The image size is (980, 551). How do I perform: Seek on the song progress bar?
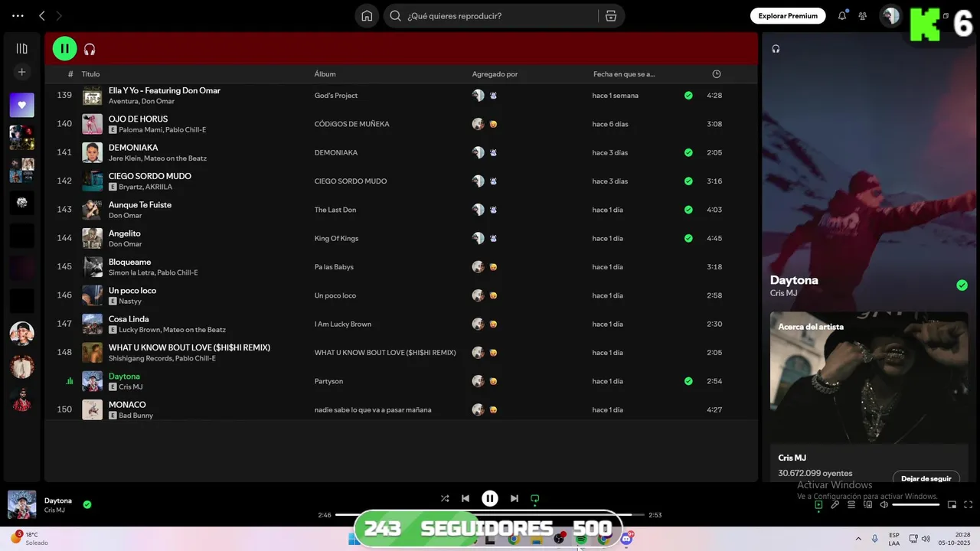coord(490,515)
